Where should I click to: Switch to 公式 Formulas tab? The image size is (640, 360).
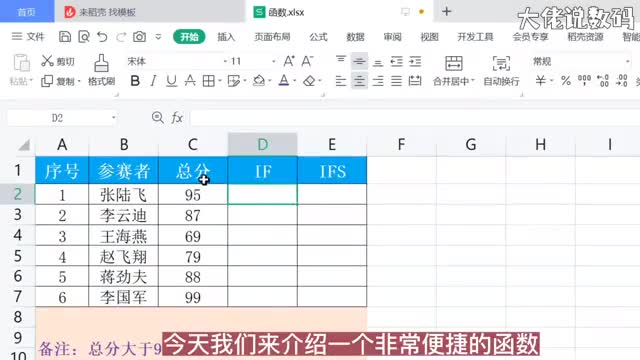tap(318, 37)
